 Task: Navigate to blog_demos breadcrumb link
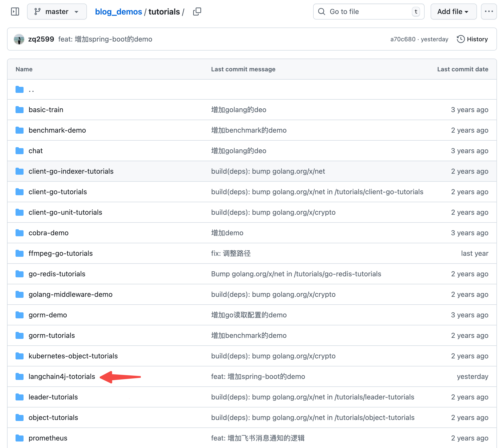[118, 12]
